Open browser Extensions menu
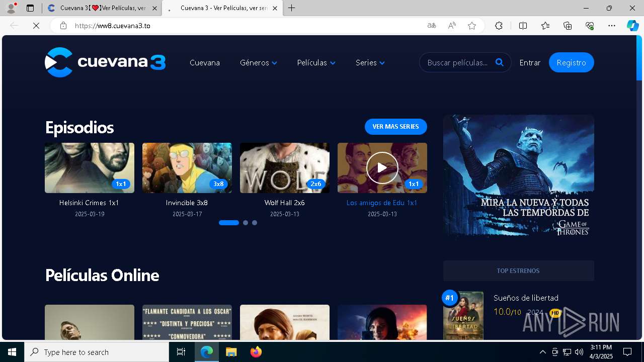Screen dimensions: 644x362 499,26
